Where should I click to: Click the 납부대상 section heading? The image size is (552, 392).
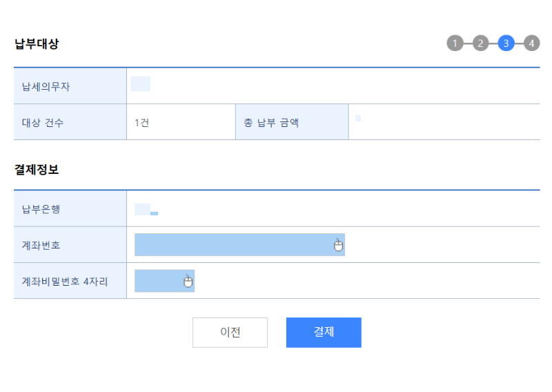(37, 43)
